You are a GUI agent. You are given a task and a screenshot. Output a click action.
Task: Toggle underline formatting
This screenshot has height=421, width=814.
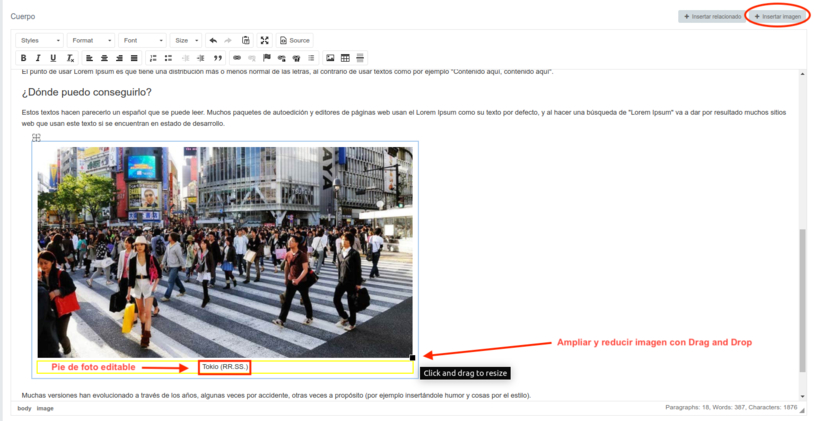53,58
